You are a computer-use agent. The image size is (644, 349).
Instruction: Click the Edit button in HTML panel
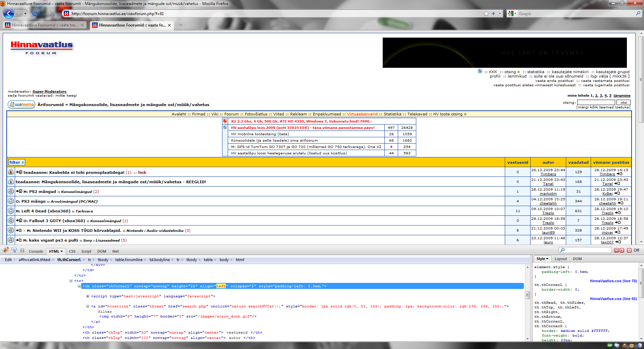(x=8, y=260)
